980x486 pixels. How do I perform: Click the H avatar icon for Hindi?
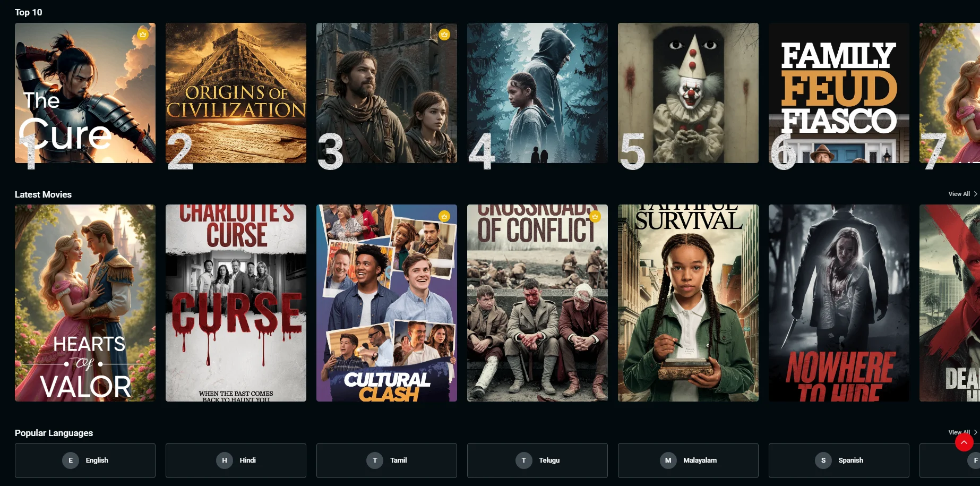pyautogui.click(x=225, y=461)
